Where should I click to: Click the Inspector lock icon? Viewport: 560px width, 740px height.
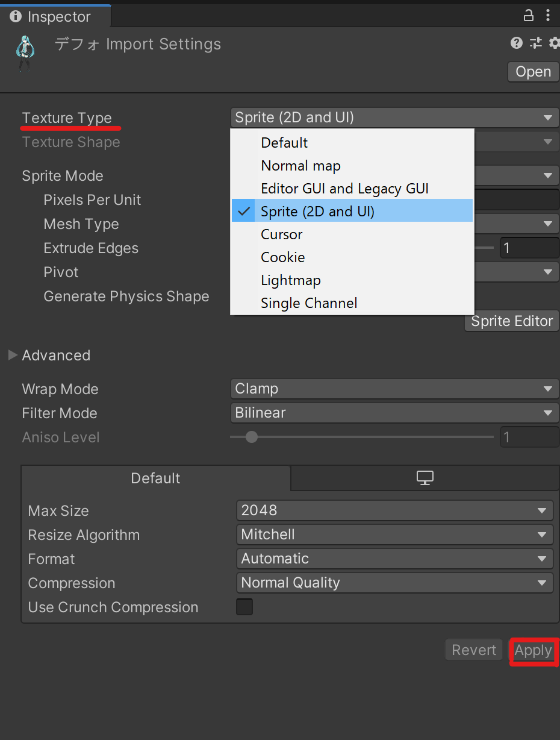tap(529, 16)
